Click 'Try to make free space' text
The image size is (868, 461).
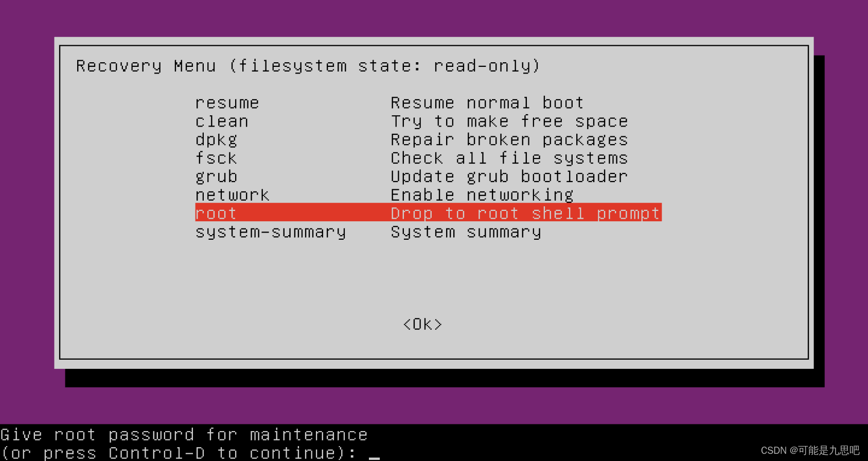click(x=509, y=121)
